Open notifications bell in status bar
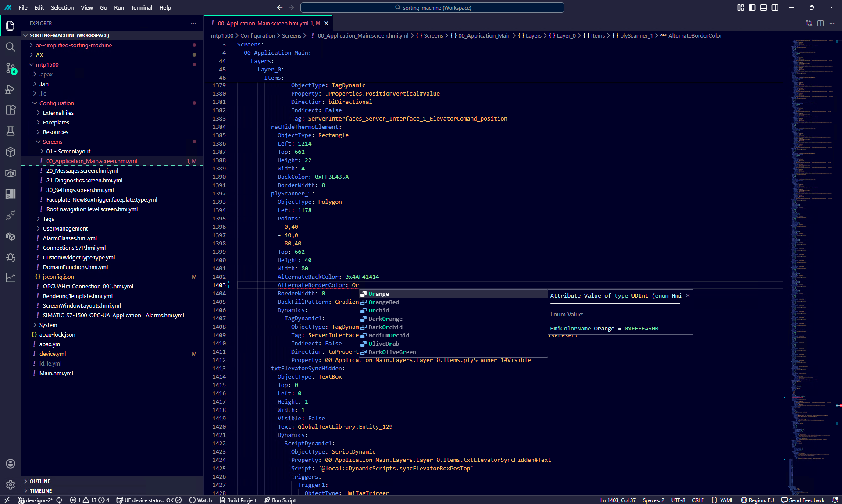842x504 pixels. 835,500
